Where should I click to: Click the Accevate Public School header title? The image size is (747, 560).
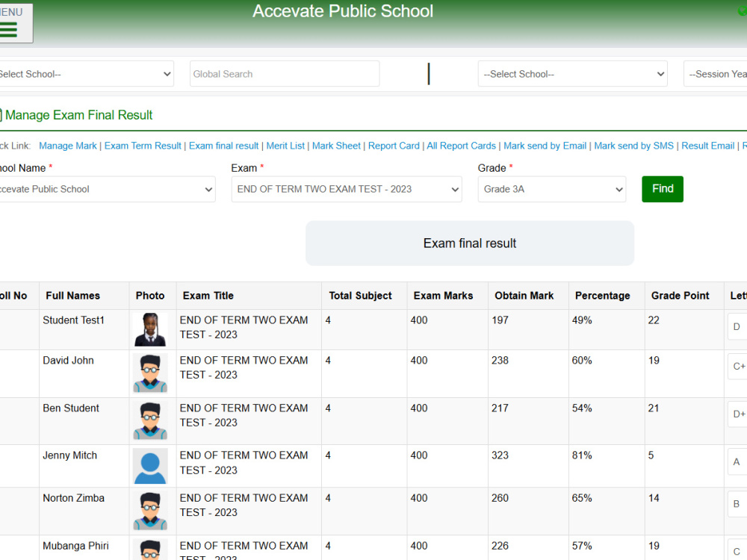(x=343, y=11)
